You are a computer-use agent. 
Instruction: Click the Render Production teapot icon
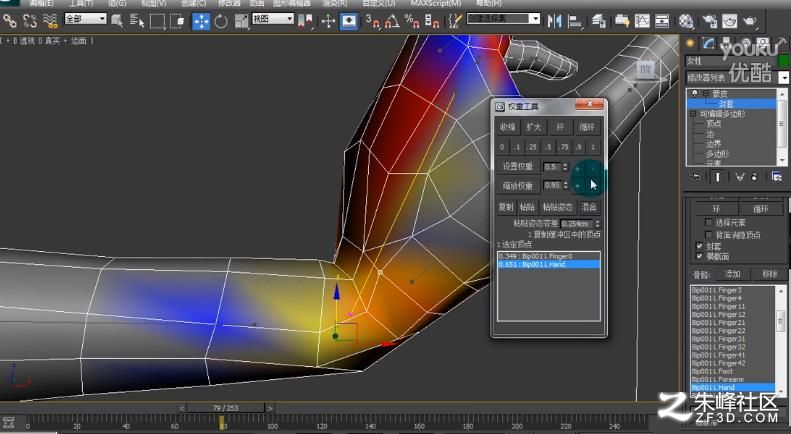[750, 21]
